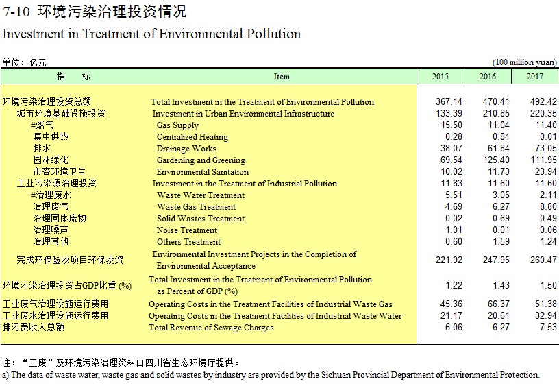
Task: Select Environmental Acceptance value 260.47
Action: pyautogui.click(x=543, y=260)
